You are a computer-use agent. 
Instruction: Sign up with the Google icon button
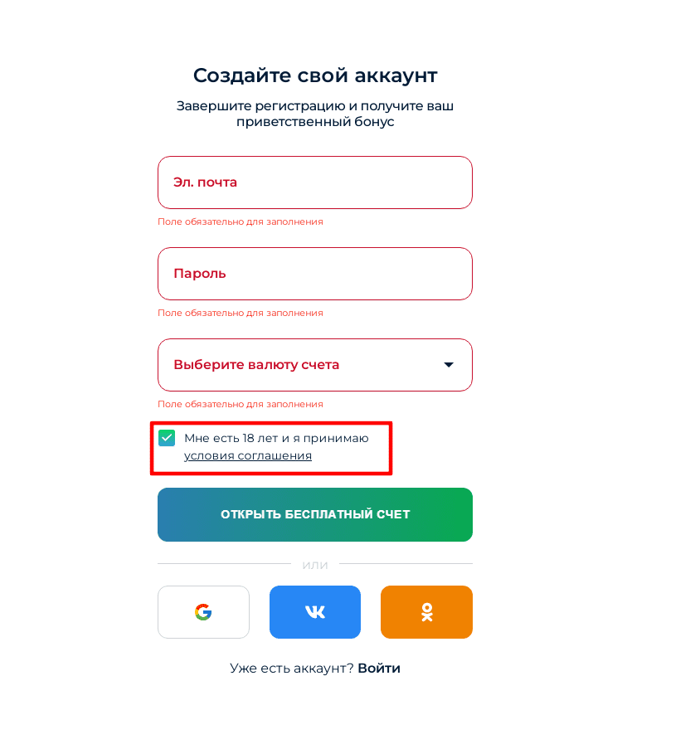click(203, 611)
